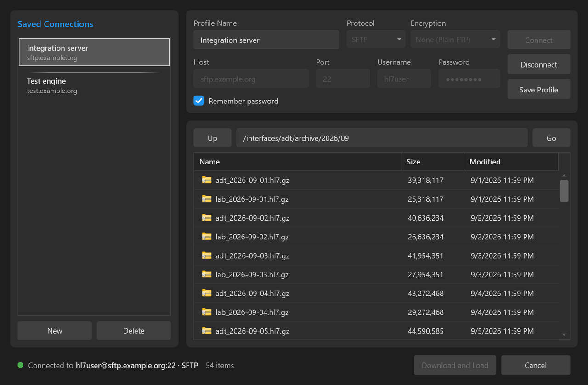Click size value 25,318,117
The height and width of the screenshot is (385, 588).
[x=426, y=199]
